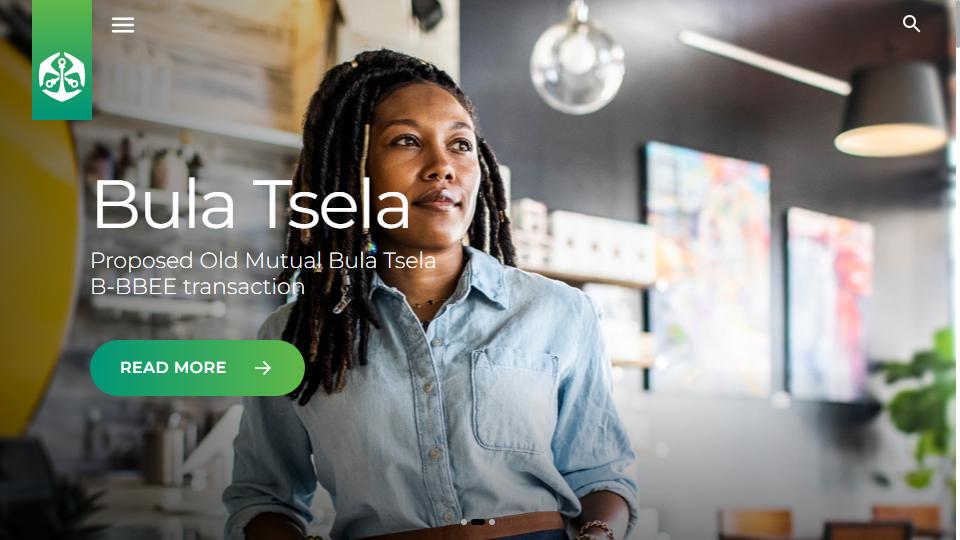Viewport: 960px width, 540px height.
Task: Return home via the green anchor emblem
Action: coord(62,77)
